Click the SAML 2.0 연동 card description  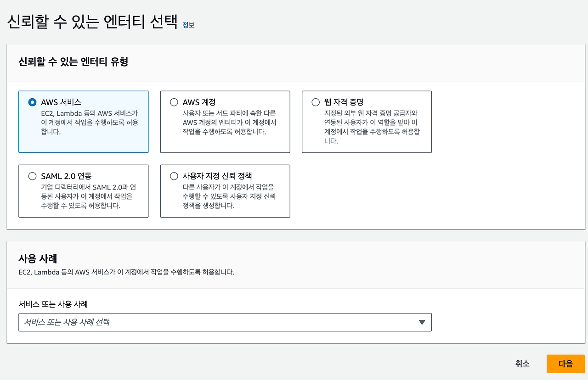pyautogui.click(x=88, y=196)
